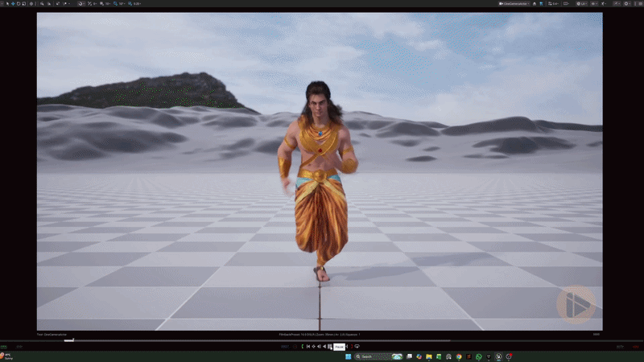Click the eject from pilot icon
644x362 pixels.
coord(535,4)
